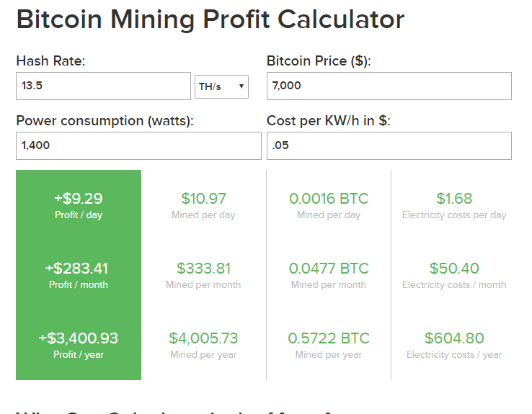Image resolution: width=532 pixels, height=414 pixels.
Task: Click the $604.80 Electricity costs per year
Action: 454,338
